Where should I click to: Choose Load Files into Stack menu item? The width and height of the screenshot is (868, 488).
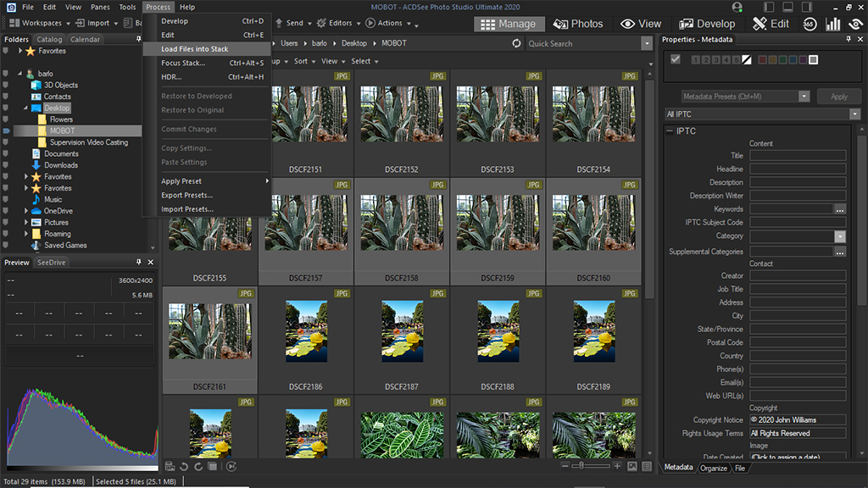tap(195, 49)
